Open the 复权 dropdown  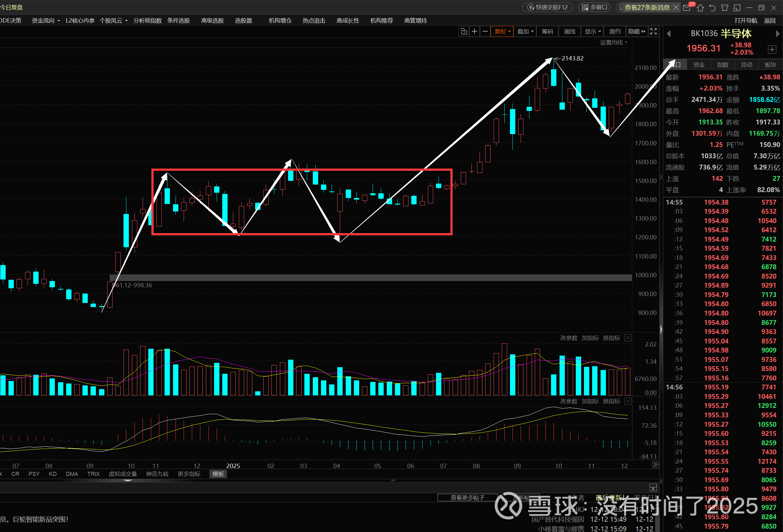[x=502, y=31]
